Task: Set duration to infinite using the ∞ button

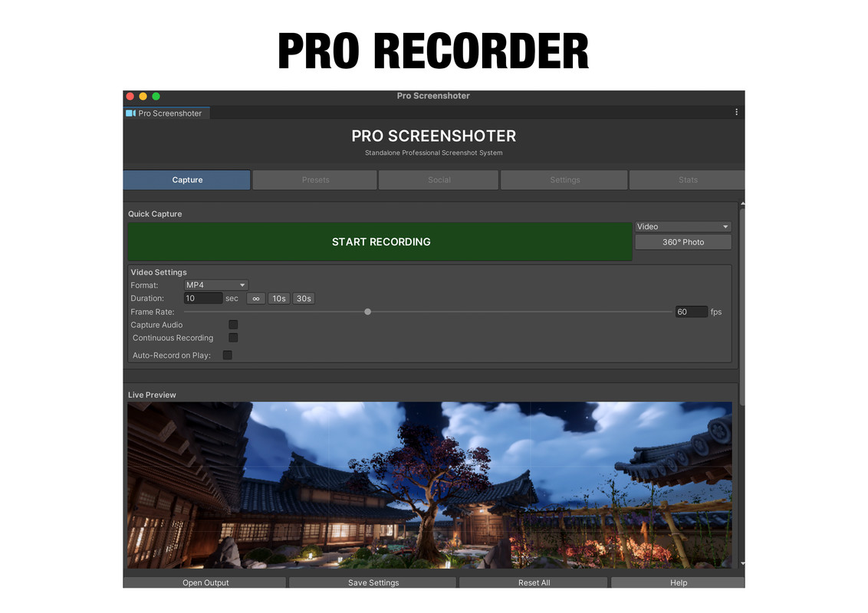Action: tap(255, 298)
